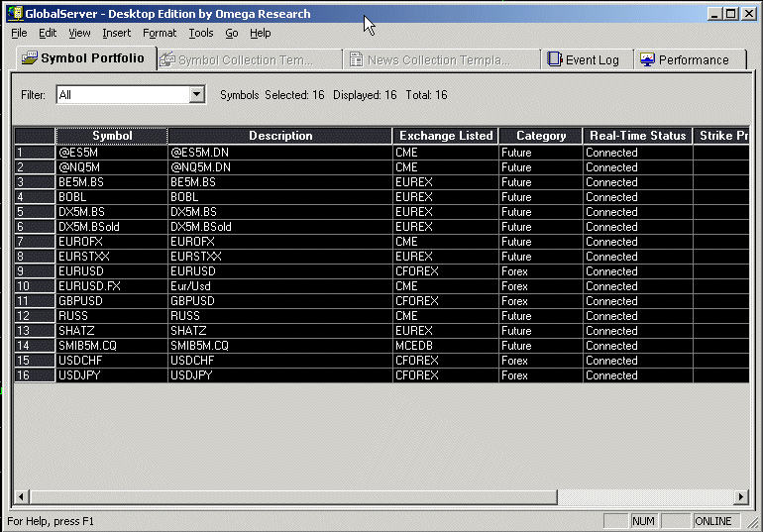This screenshot has height=532, width=763.
Task: Click the RUSS symbol cell
Action: coord(112,316)
